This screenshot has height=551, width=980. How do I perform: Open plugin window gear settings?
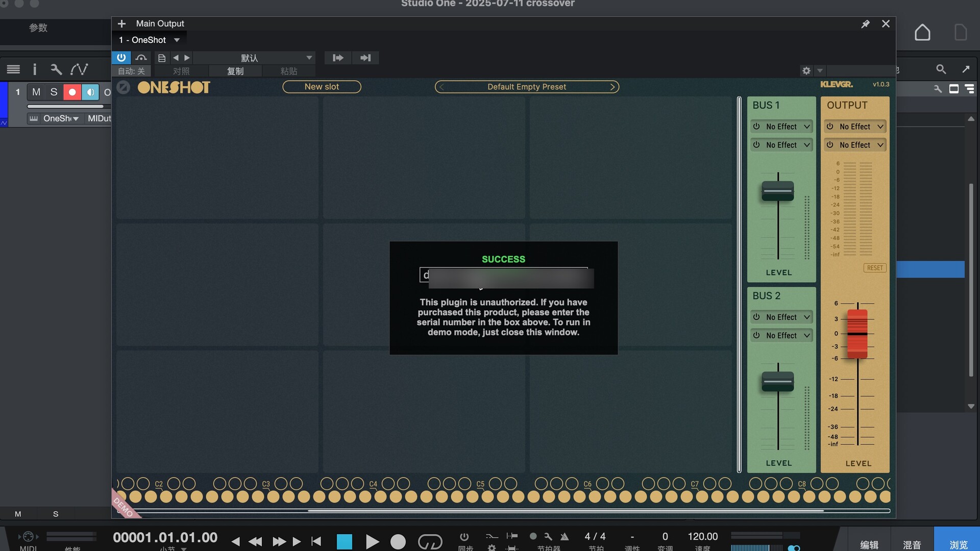tap(806, 70)
